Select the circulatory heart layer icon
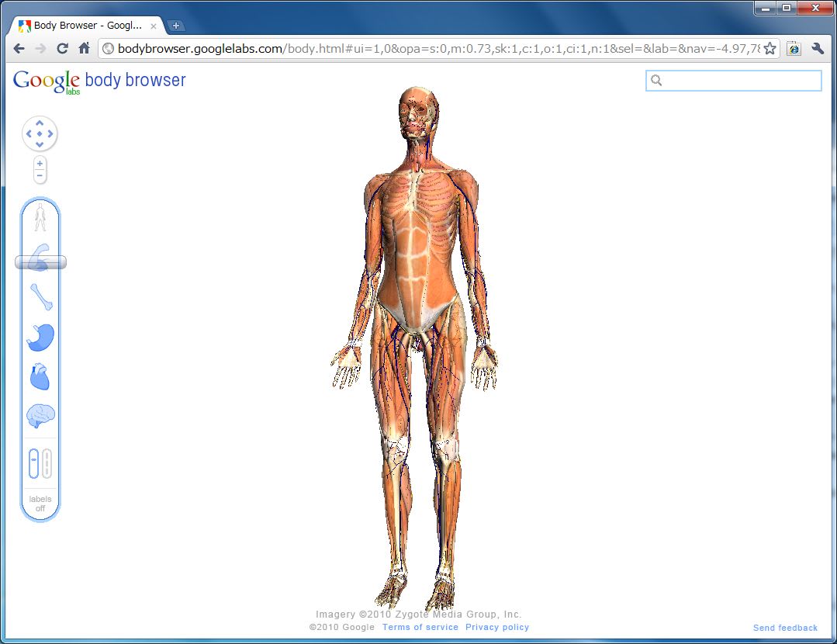837x644 pixels. [x=40, y=377]
